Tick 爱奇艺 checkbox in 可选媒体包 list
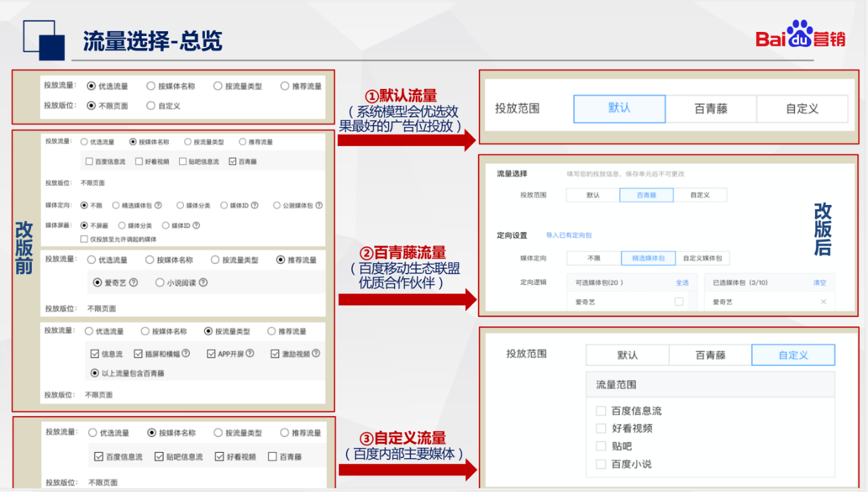868x492 pixels. (x=679, y=301)
